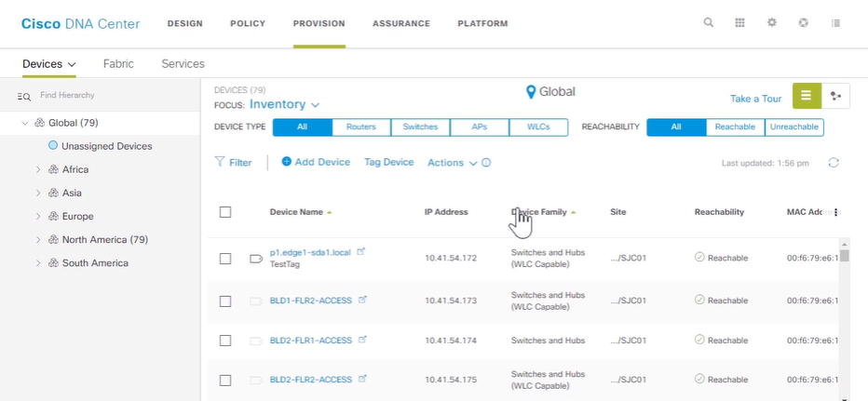Select Switches device type filter
Screen dimensions: 868x401
(x=420, y=127)
